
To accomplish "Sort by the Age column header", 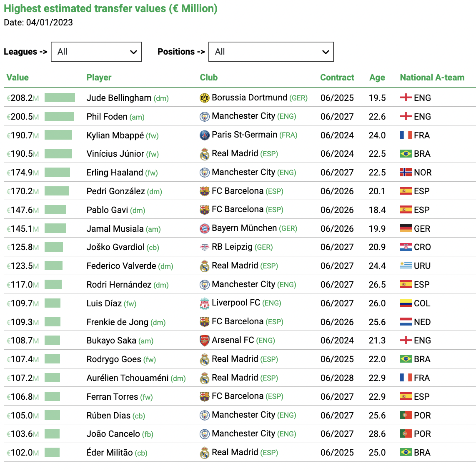I will (x=377, y=78).
